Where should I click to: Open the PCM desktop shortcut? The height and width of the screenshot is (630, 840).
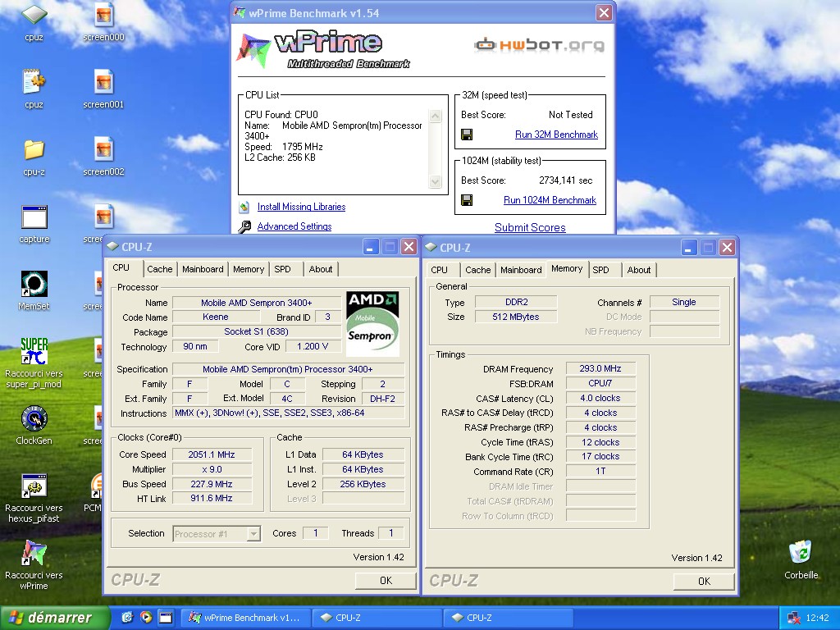click(x=95, y=486)
